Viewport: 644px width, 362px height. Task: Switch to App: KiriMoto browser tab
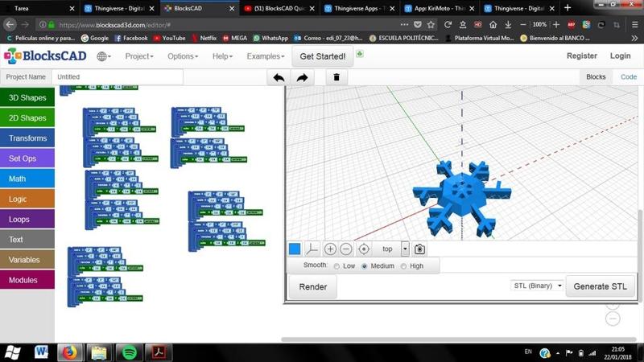point(440,8)
